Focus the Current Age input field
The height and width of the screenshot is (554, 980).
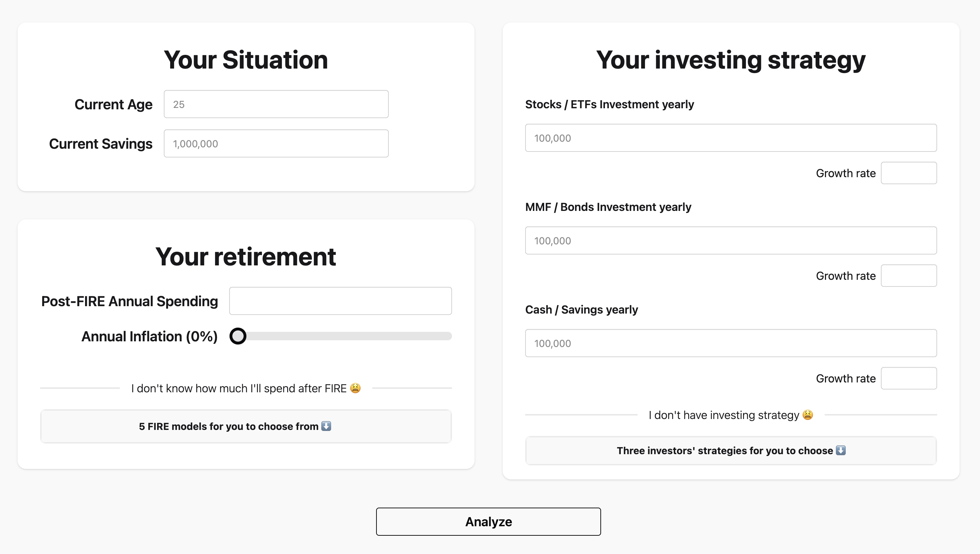(x=276, y=104)
